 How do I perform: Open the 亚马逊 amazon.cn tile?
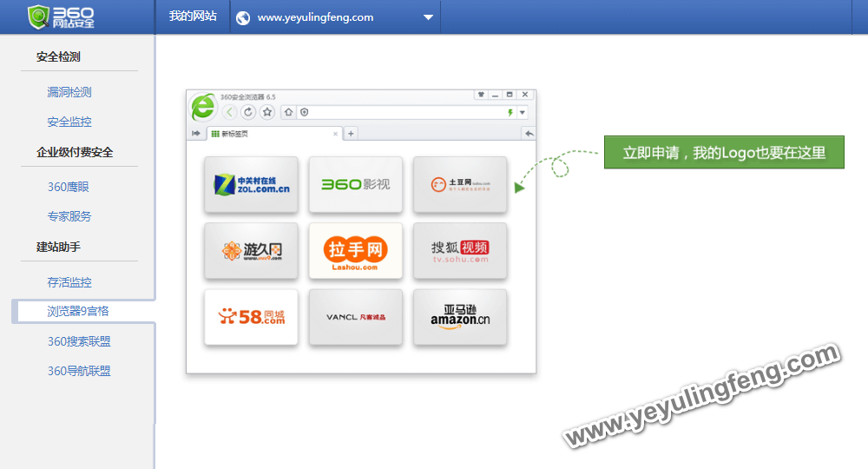[460, 317]
